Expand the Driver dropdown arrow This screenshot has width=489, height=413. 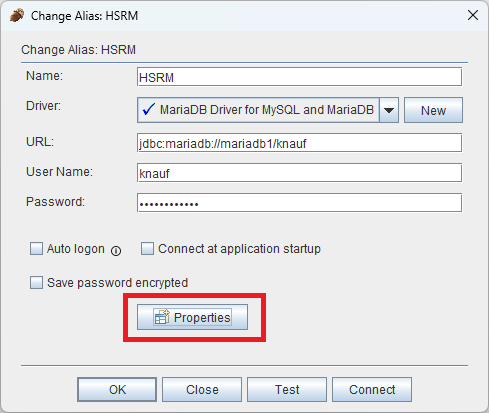pyautogui.click(x=389, y=110)
